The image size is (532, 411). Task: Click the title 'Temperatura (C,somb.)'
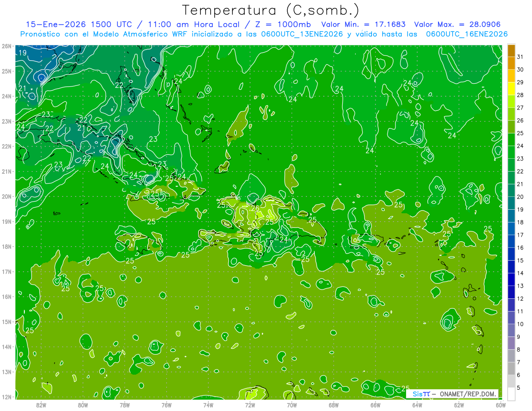click(271, 10)
